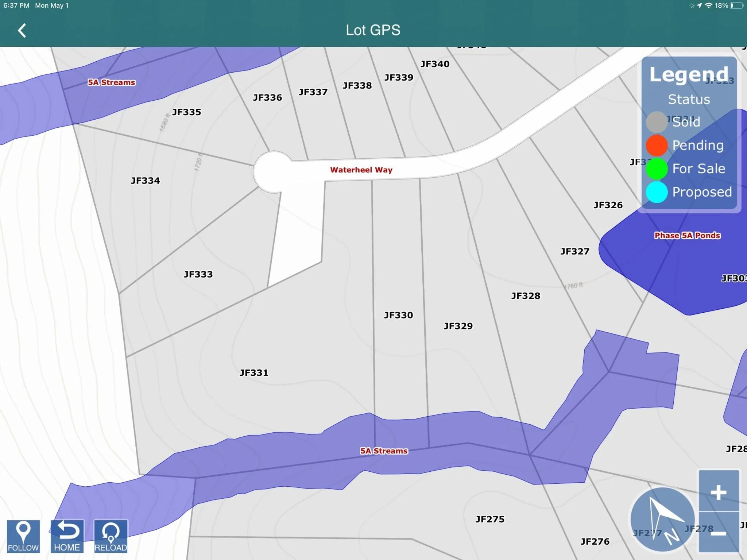Select lot JF333 on the map

pos(198,274)
